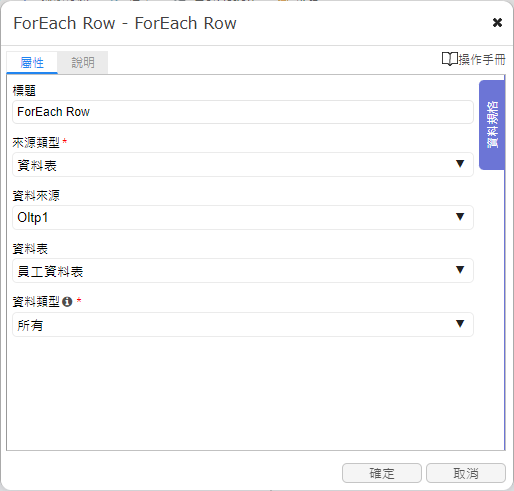Image resolution: width=514 pixels, height=491 pixels.
Task: Switch to the 屬性 tab
Action: (32, 62)
